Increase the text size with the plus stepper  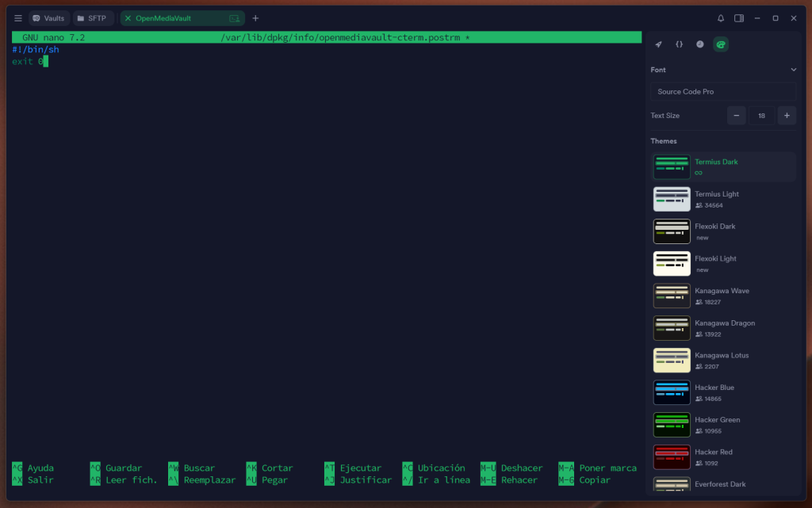pyautogui.click(x=786, y=115)
